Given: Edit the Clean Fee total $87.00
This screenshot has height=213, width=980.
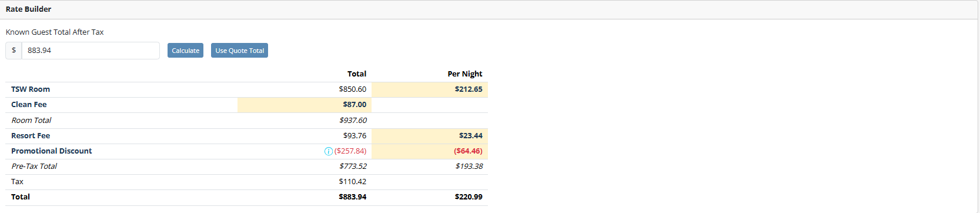Looking at the screenshot, I should point(305,105).
